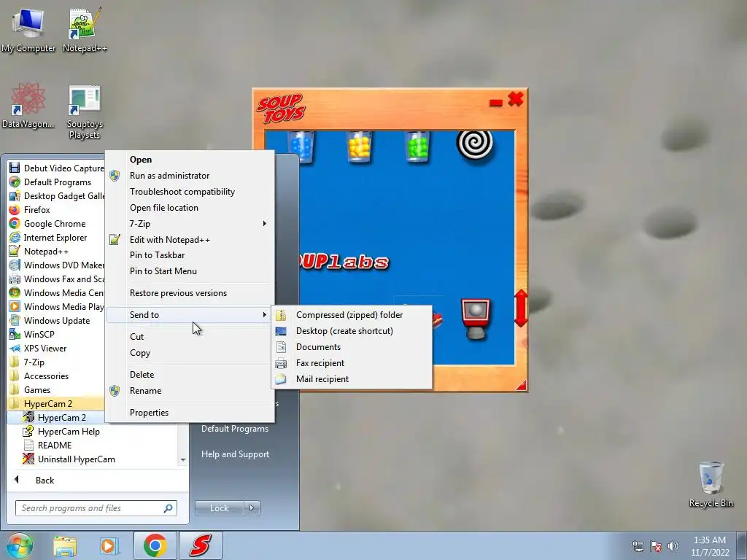Open Windows Update in the Start menu

(x=56, y=321)
